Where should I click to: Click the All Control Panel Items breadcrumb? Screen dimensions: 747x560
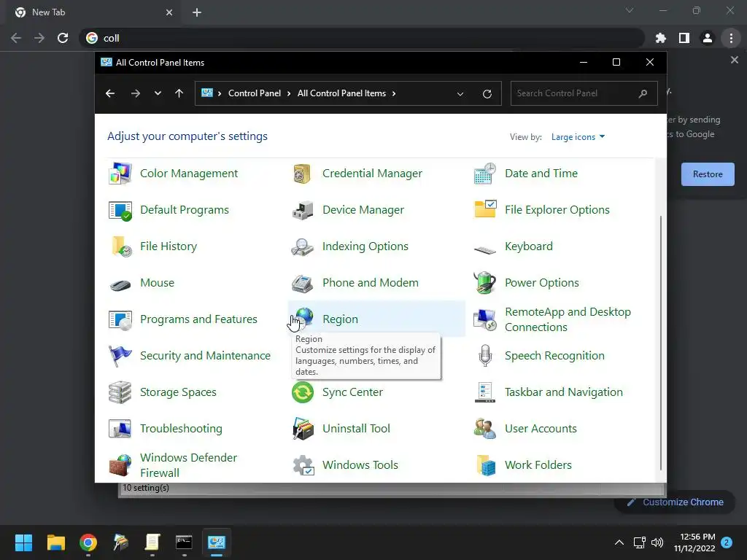coord(341,93)
